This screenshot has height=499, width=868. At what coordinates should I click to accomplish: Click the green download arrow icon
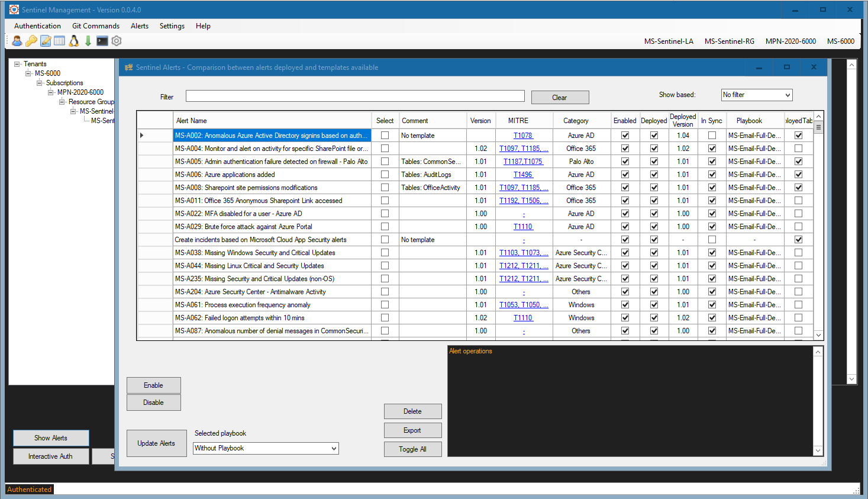[88, 41]
